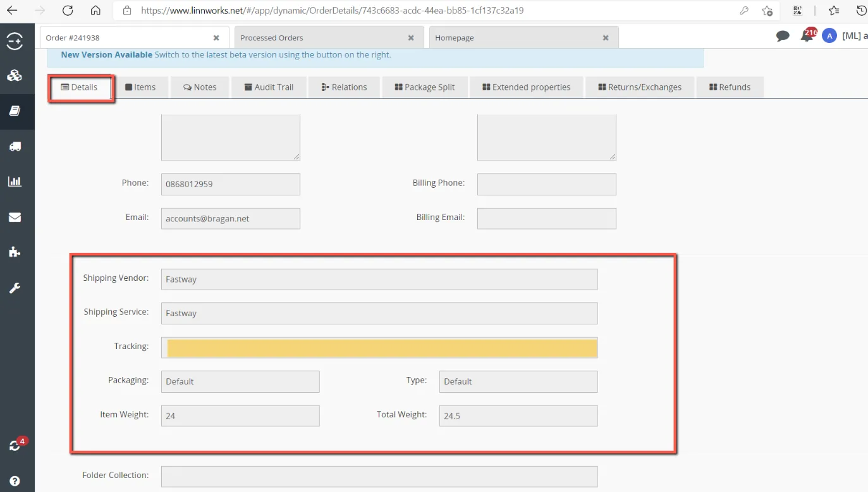The height and width of the screenshot is (492, 868).
Task: Open the password key icon
Action: [x=744, y=11]
